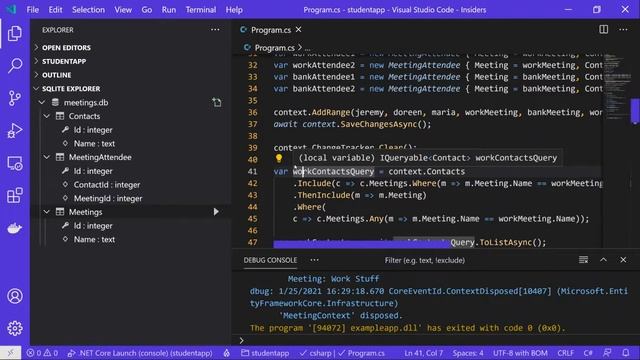Click .NET Core Launch debug status item
The width and height of the screenshot is (640, 360).
140,353
